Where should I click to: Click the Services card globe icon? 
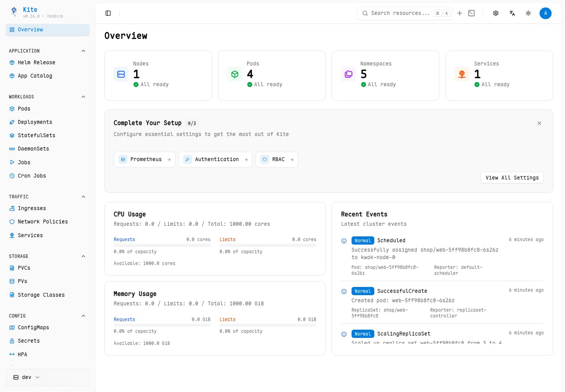(x=462, y=74)
